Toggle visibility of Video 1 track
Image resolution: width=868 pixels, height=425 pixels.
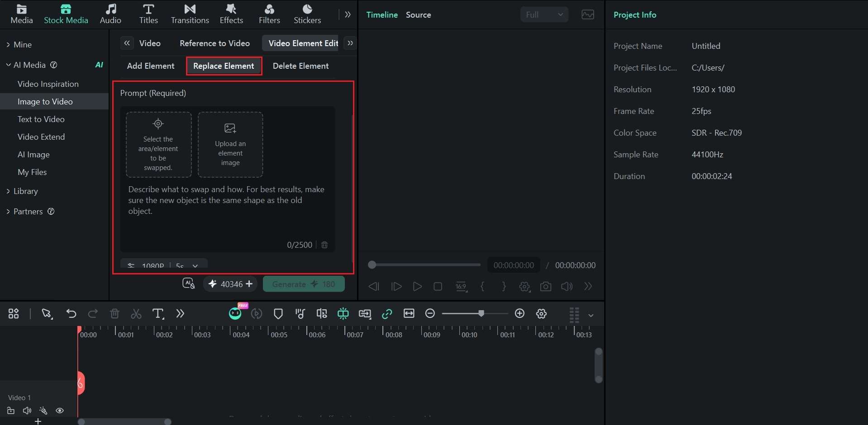(x=60, y=411)
